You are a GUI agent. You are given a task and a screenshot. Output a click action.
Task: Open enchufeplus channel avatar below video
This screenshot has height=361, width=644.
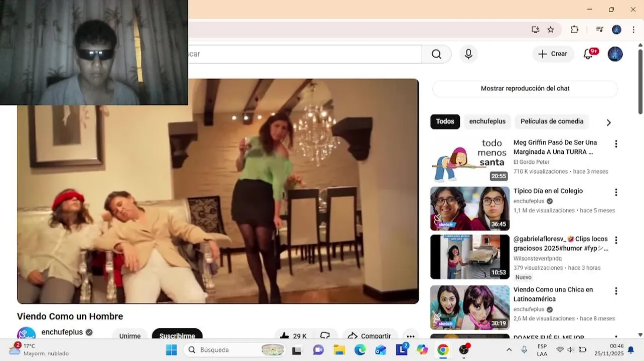click(26, 334)
